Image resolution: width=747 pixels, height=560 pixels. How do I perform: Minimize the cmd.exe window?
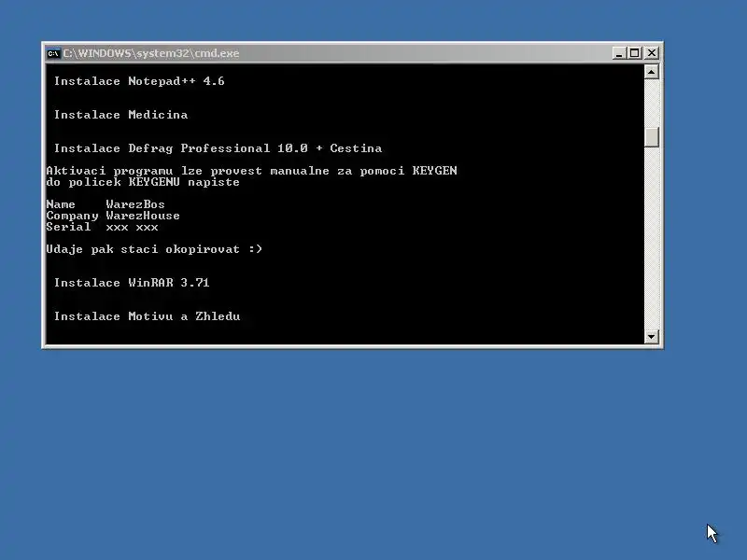(x=619, y=53)
